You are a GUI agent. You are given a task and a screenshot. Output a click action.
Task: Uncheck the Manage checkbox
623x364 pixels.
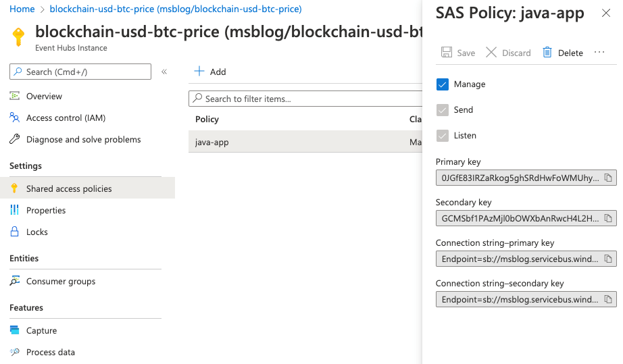(442, 84)
